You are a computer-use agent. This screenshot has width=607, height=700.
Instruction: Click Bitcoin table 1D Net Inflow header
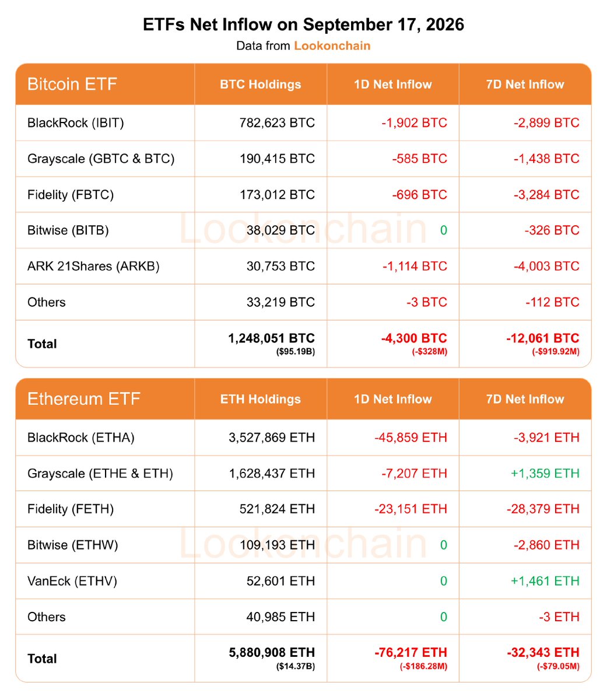pos(393,84)
